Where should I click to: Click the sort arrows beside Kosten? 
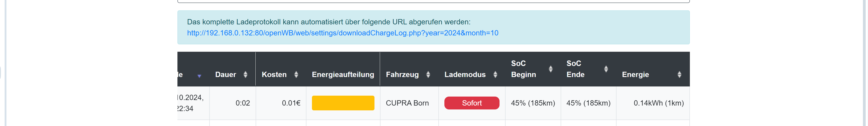click(296, 74)
